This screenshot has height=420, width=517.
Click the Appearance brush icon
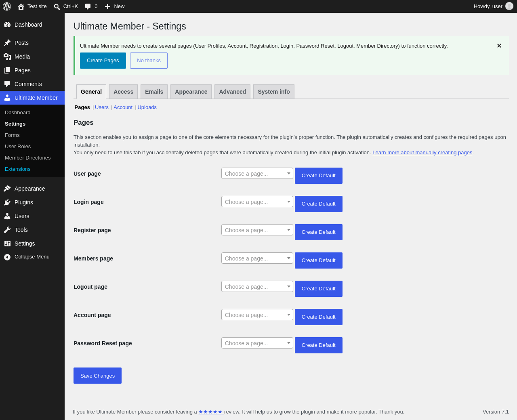(x=7, y=189)
